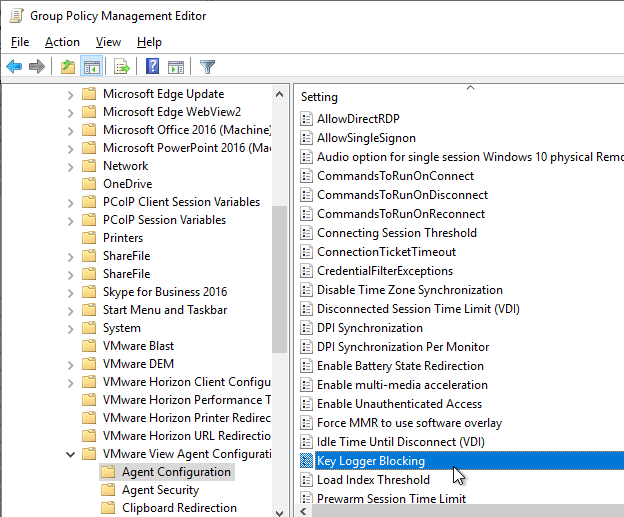Viewport: 624px width, 517px height.
Task: Collapse the VMware View Agent Configuration node
Action: pos(70,454)
